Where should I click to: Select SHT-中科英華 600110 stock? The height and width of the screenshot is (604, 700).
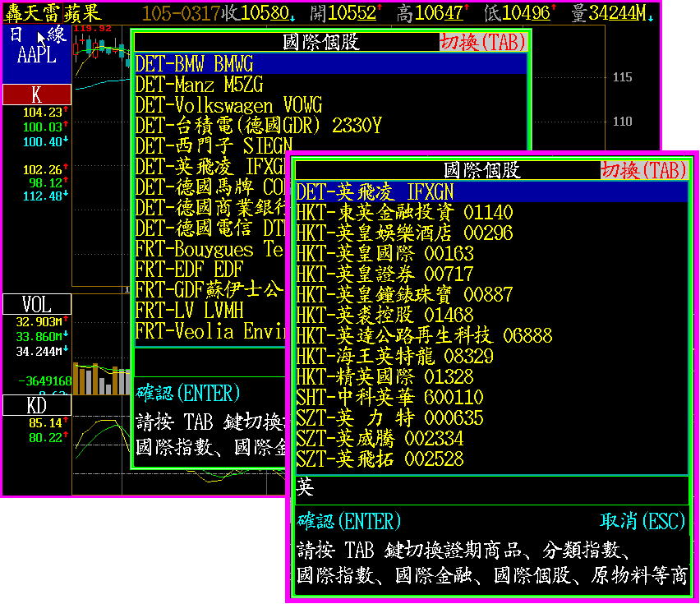[x=389, y=397]
